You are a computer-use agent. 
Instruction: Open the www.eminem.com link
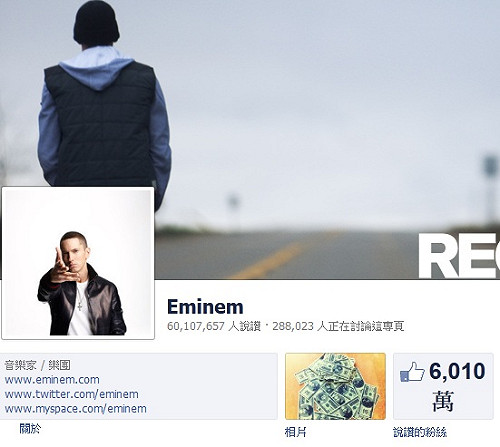pyautogui.click(x=52, y=380)
